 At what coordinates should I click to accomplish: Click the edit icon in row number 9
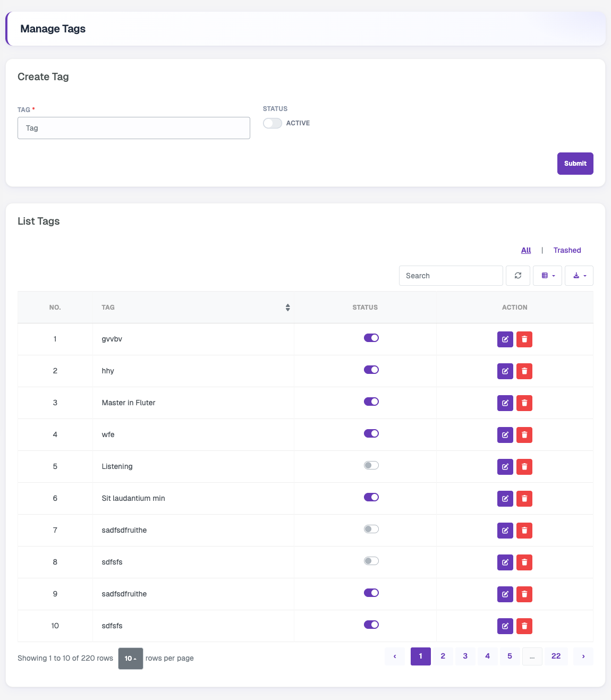coord(505,594)
